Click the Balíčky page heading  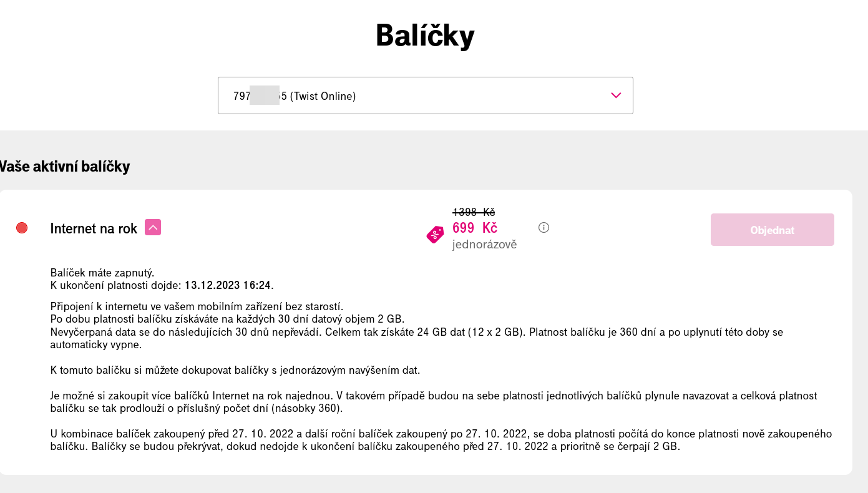(x=425, y=35)
